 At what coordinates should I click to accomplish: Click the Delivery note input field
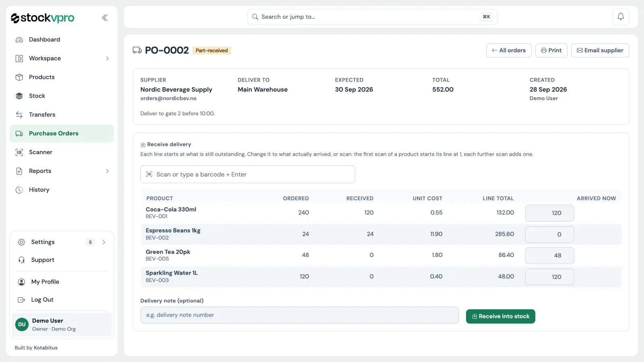(299, 315)
